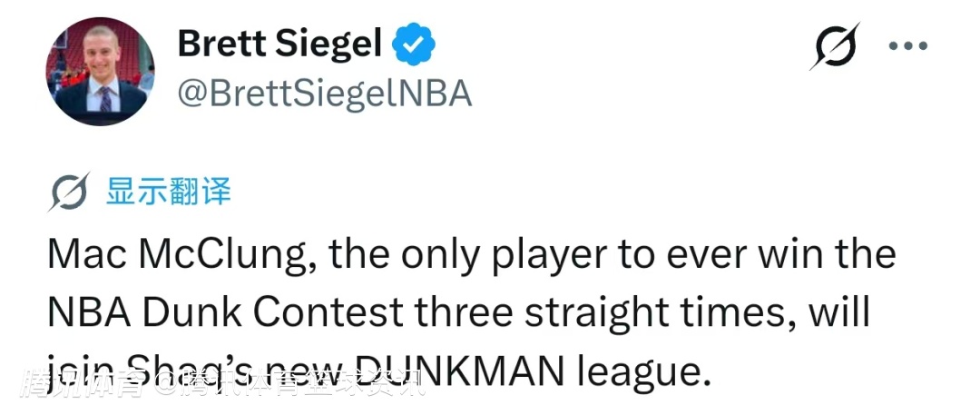This screenshot has width=980, height=415.
Task: Open Brett Siegel's profile picture
Action: pyautogui.click(x=101, y=71)
